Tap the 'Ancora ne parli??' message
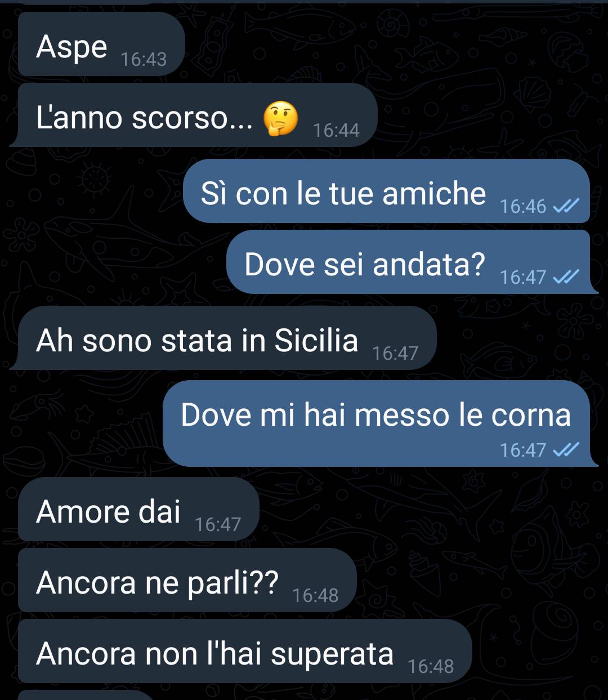 coord(187,580)
